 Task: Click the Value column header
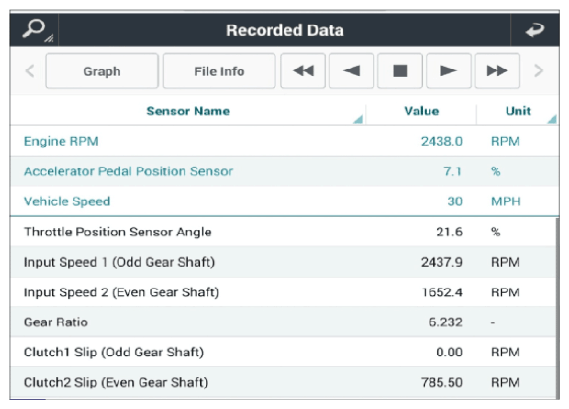tap(421, 111)
